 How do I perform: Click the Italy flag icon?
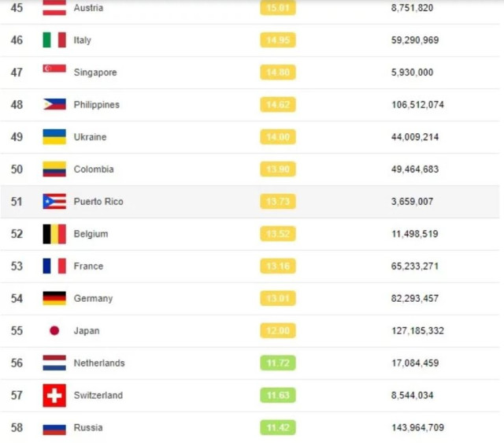(x=54, y=40)
